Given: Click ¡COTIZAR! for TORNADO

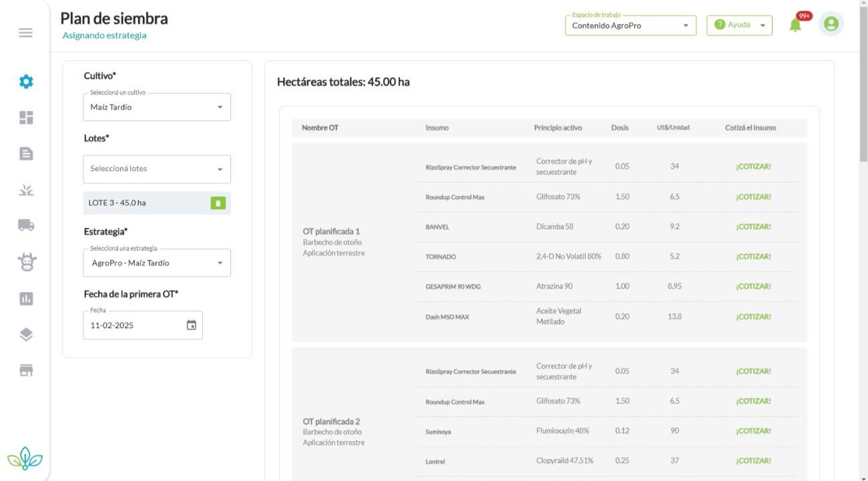Looking at the screenshot, I should 753,257.
